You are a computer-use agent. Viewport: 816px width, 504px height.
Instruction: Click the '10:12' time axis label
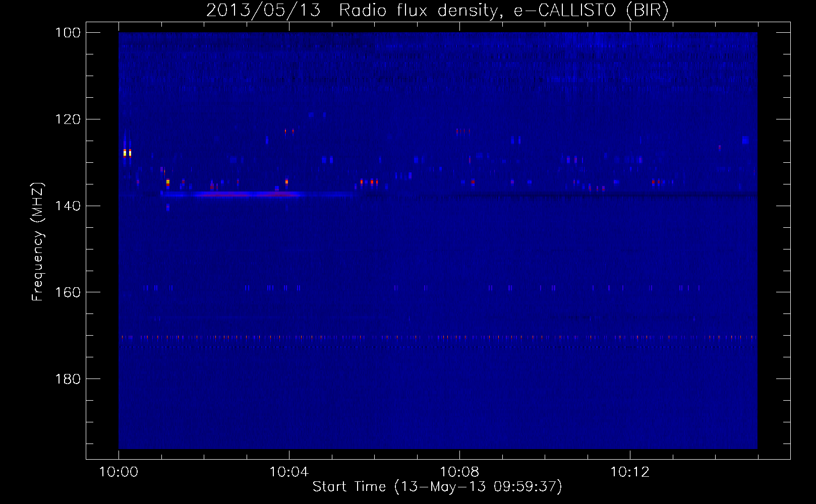(630, 472)
